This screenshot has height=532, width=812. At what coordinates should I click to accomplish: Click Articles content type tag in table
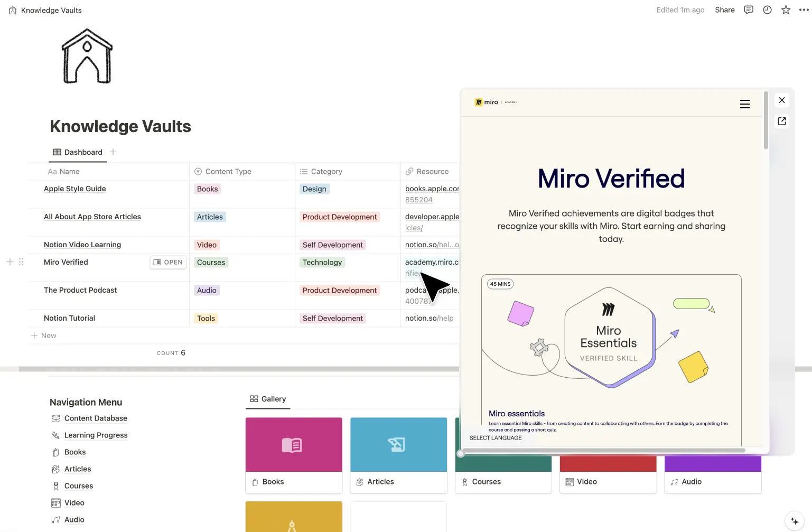[x=210, y=217]
